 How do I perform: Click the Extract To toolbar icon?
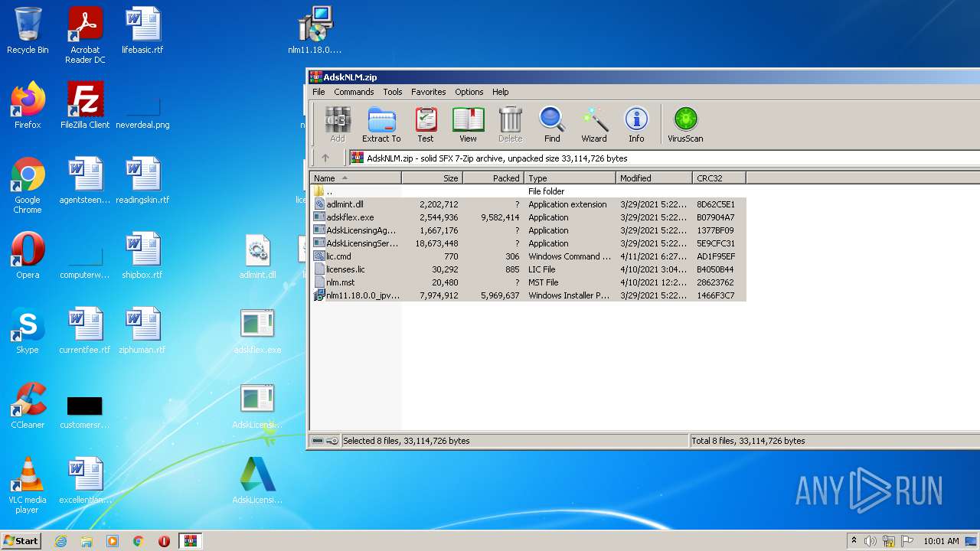coord(381,125)
